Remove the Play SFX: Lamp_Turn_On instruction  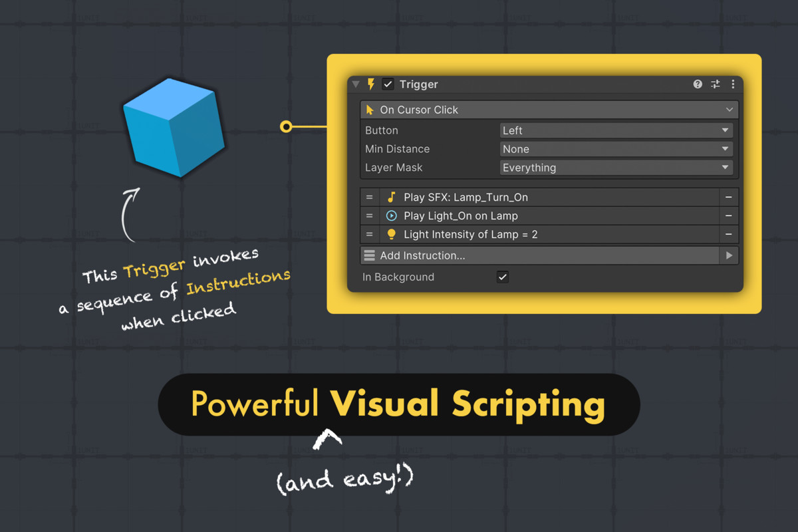coord(728,197)
